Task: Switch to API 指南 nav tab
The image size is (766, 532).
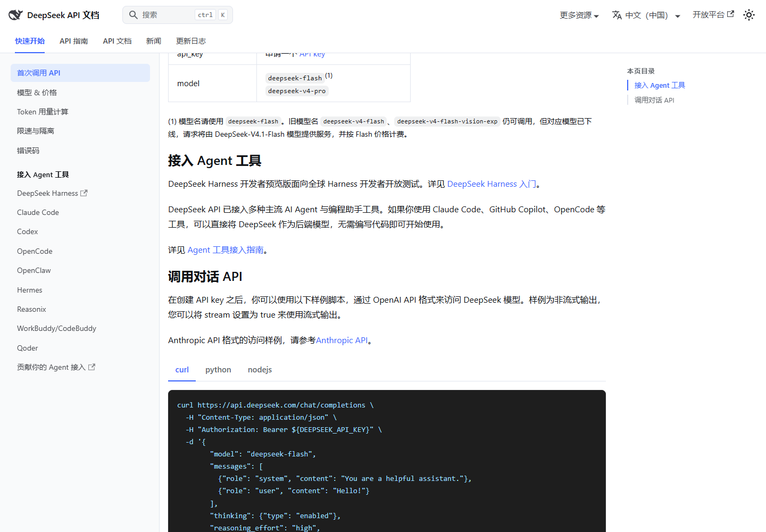Action: pos(74,41)
